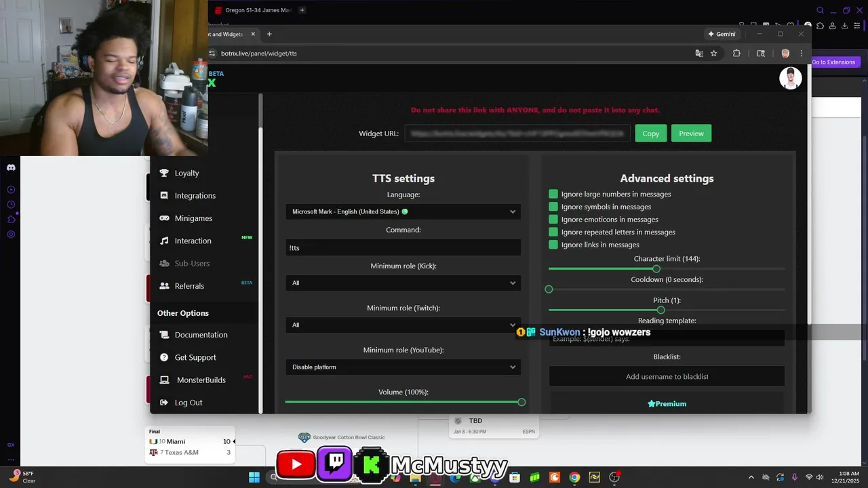
Task: Open downloads icon in Opera GX toolbar
Action: click(845, 26)
